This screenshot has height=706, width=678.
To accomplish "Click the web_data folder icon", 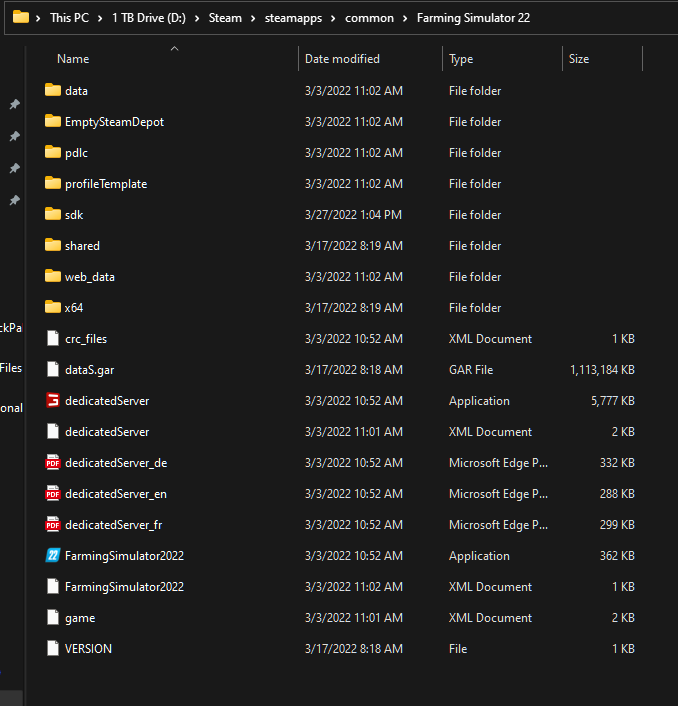I will coord(53,276).
